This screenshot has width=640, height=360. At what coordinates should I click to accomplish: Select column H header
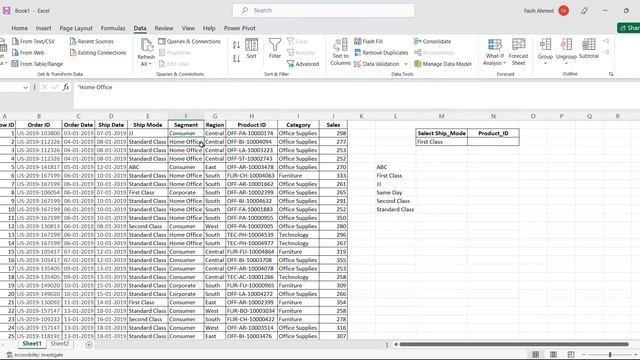coord(251,116)
